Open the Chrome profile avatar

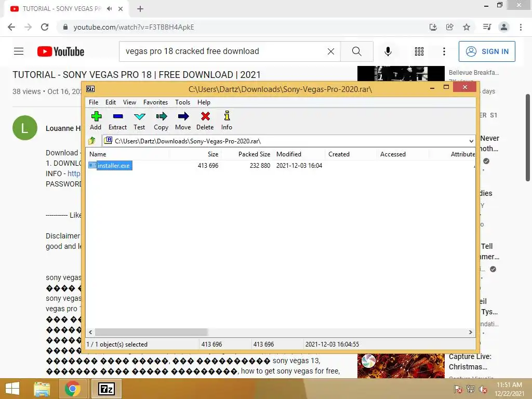pos(504,27)
